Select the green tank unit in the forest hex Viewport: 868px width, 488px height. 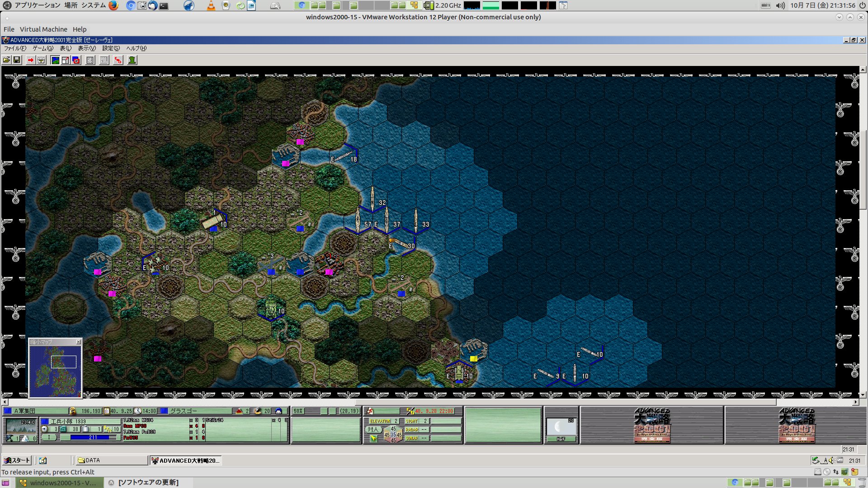click(272, 308)
